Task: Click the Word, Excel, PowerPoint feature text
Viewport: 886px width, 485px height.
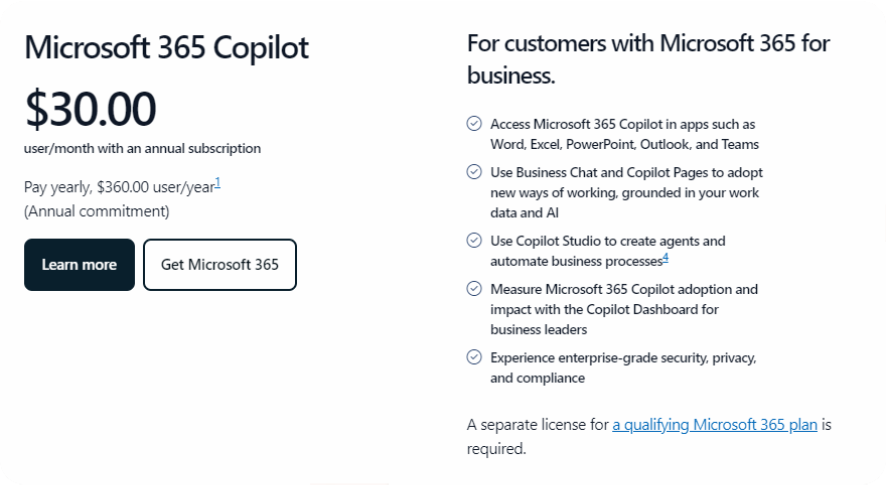Action: pyautogui.click(x=624, y=144)
